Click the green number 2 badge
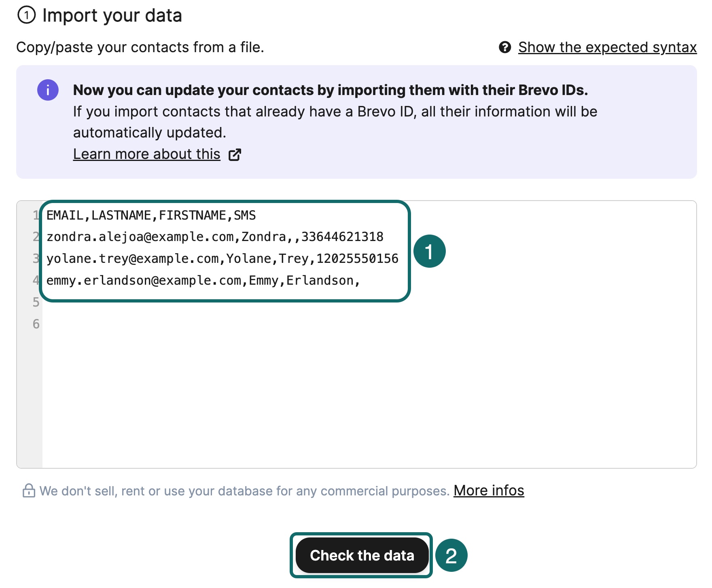 point(451,555)
